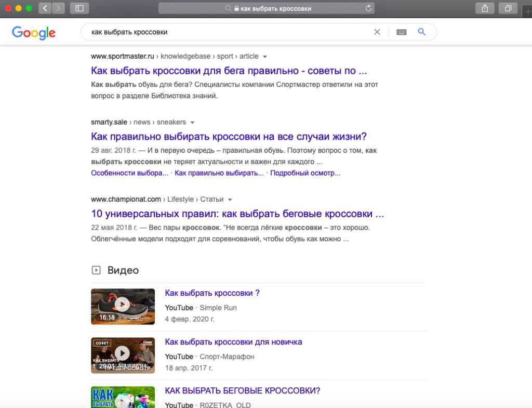Viewport: 532px width, 408px height.
Task: Click the smarty.sale URL text
Action: (x=109, y=122)
